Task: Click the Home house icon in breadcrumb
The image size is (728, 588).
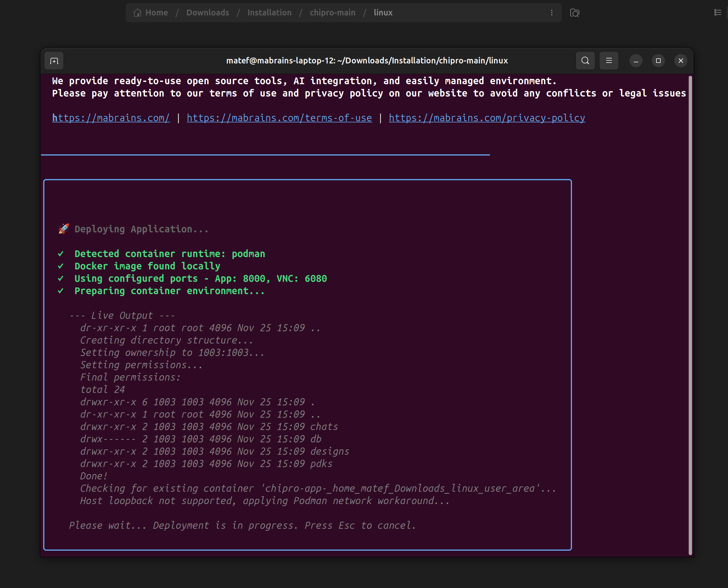Action: tap(138, 13)
